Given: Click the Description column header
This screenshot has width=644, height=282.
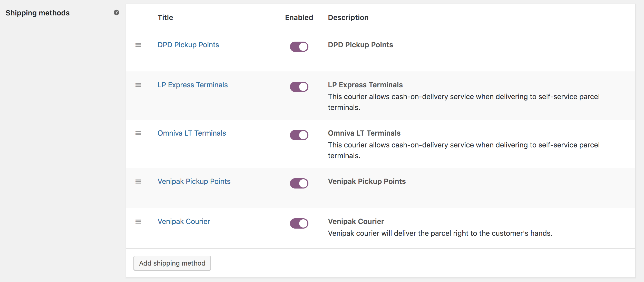Looking at the screenshot, I should (348, 17).
